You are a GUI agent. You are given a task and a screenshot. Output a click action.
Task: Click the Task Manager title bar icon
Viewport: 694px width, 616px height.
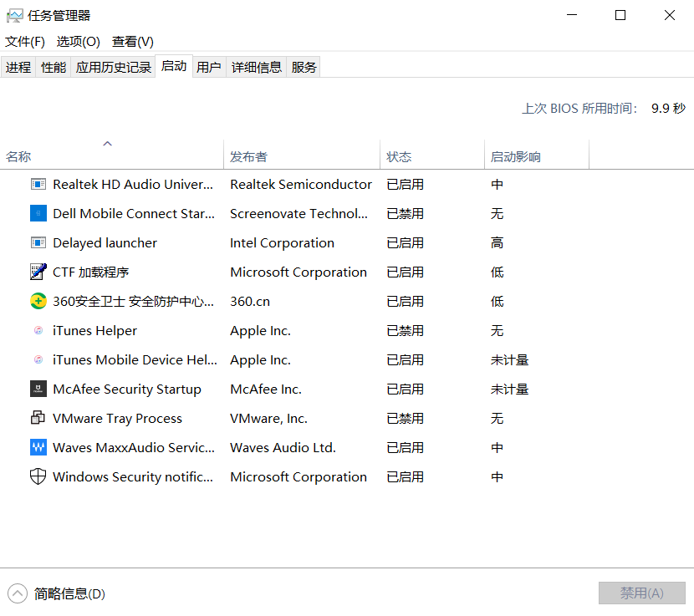(14, 16)
